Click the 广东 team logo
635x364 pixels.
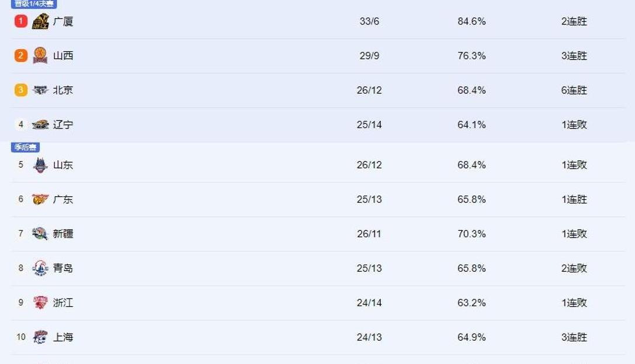[40, 199]
